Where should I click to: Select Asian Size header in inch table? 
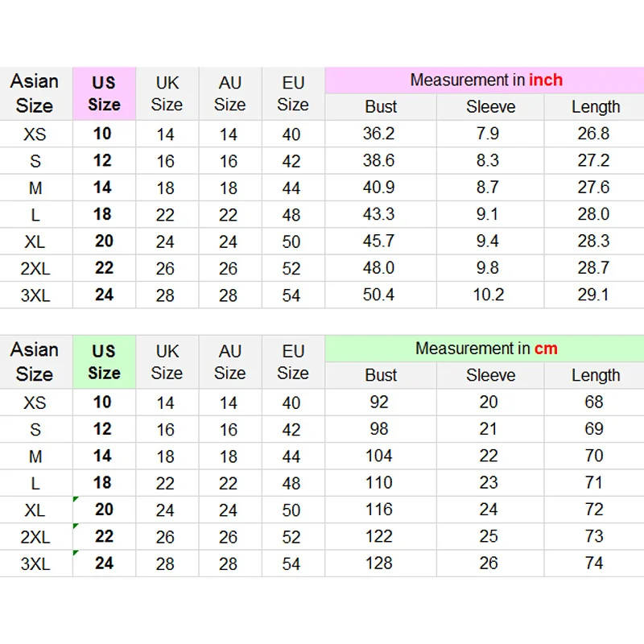click(35, 93)
